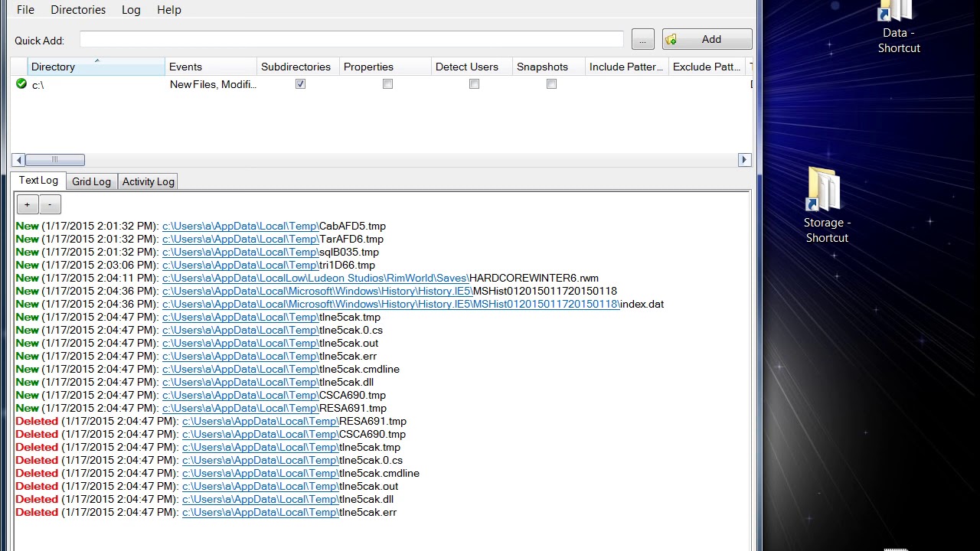980x551 pixels.
Task: Open path link for New CSCA690.tmp
Action: (x=240, y=395)
